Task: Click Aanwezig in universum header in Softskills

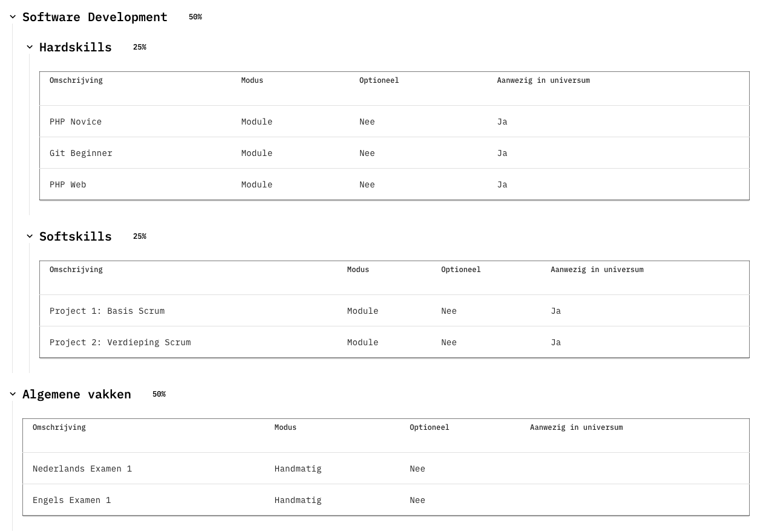Action: (x=597, y=270)
